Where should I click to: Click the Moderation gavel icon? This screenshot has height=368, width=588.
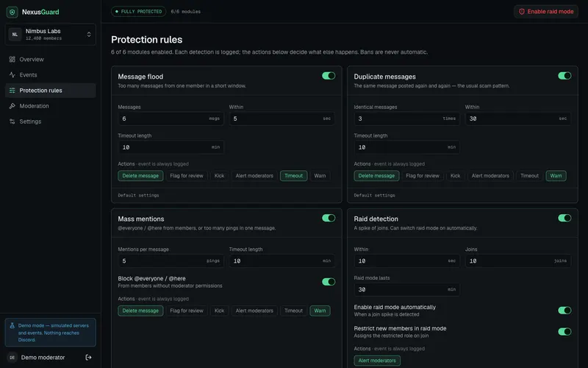12,106
